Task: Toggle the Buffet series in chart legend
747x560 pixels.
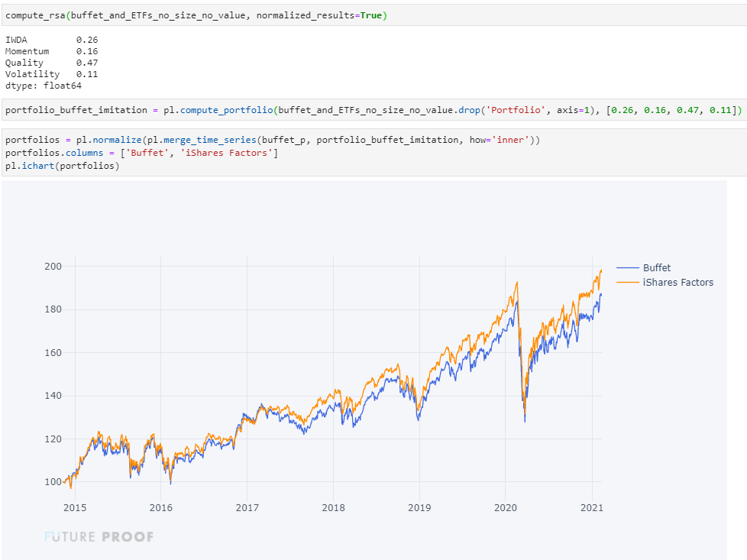Action: [656, 268]
